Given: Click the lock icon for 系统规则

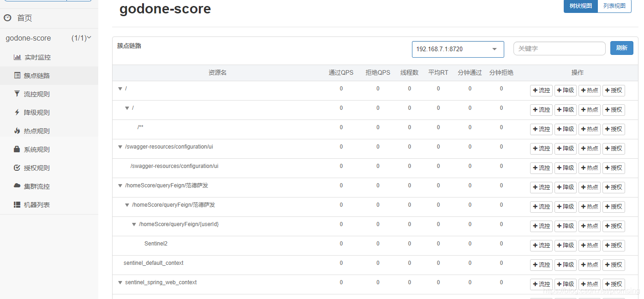Looking at the screenshot, I should coord(17,149).
